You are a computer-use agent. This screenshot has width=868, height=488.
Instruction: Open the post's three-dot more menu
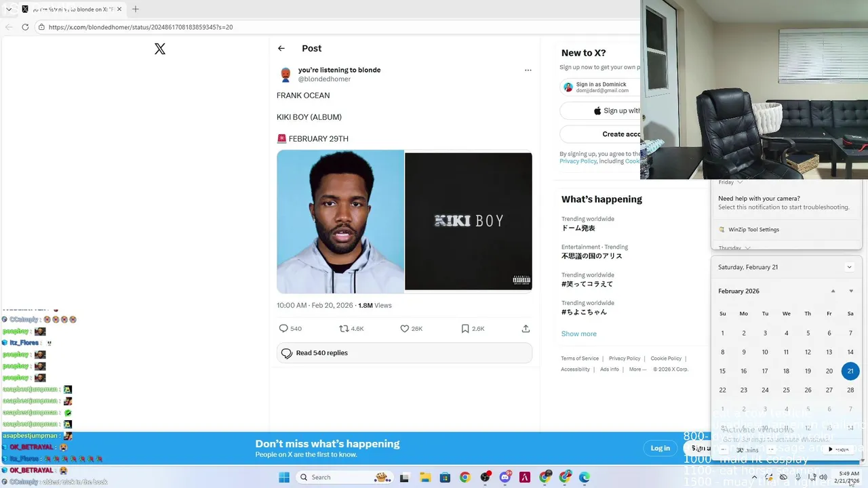(x=528, y=70)
